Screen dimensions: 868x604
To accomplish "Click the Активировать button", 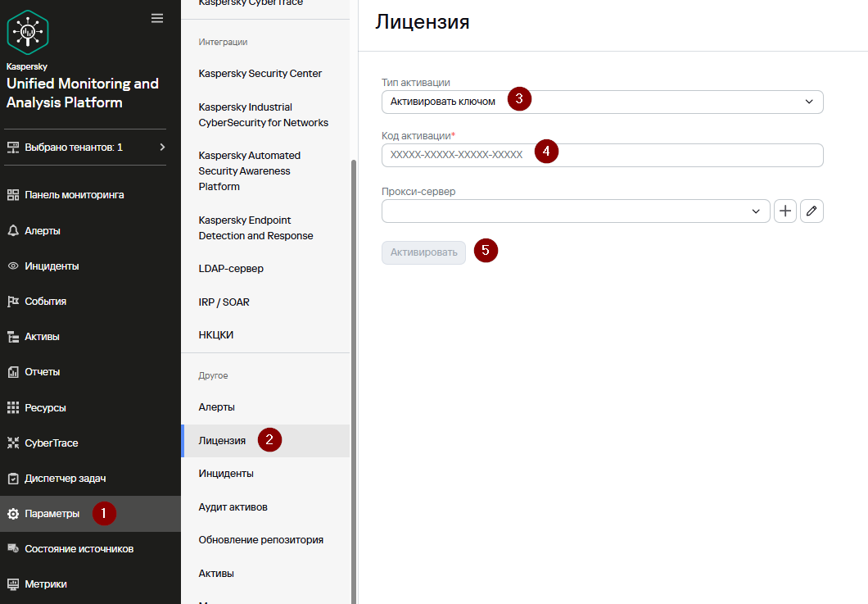I will point(423,252).
